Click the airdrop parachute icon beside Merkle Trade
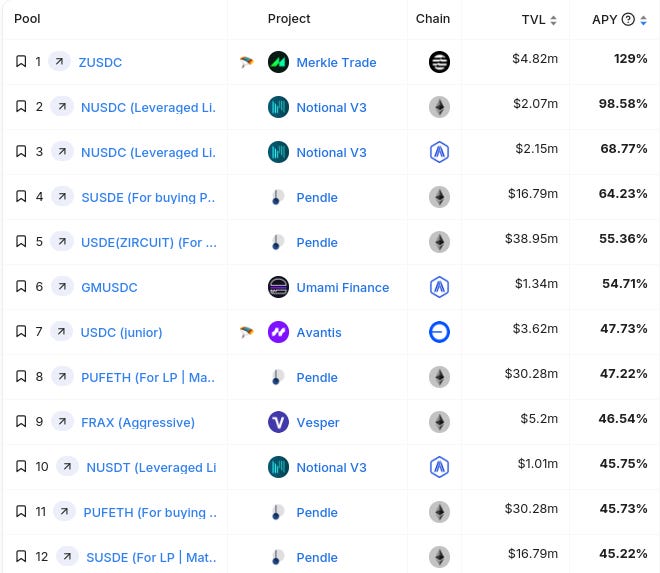Screen dimensions: 660x573 [247, 62]
